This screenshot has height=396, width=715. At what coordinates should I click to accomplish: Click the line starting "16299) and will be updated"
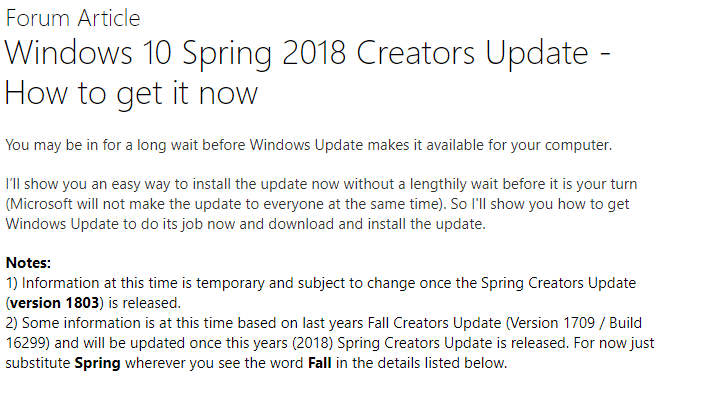point(330,343)
